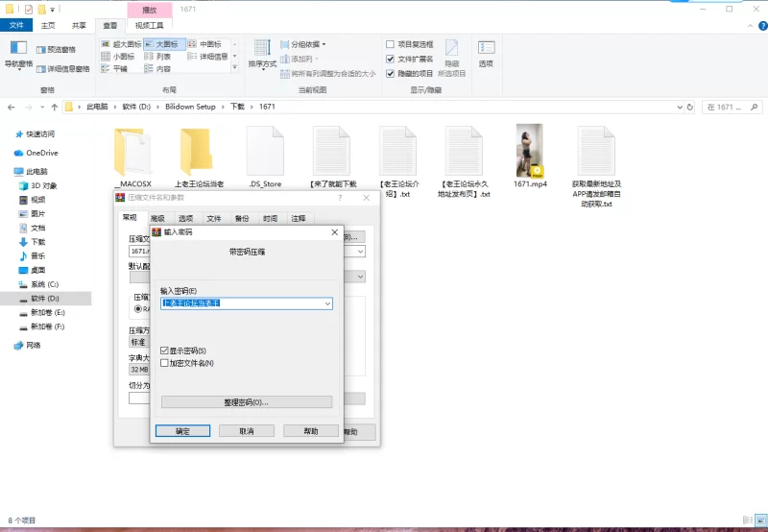This screenshot has height=532, width=768.
Task: Toggle the 显示密码 show password checkbox
Action: 165,351
